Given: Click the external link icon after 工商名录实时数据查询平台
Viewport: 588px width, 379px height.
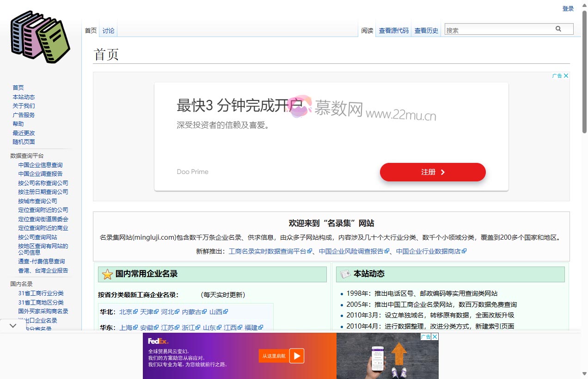Looking at the screenshot, I should [x=309, y=251].
